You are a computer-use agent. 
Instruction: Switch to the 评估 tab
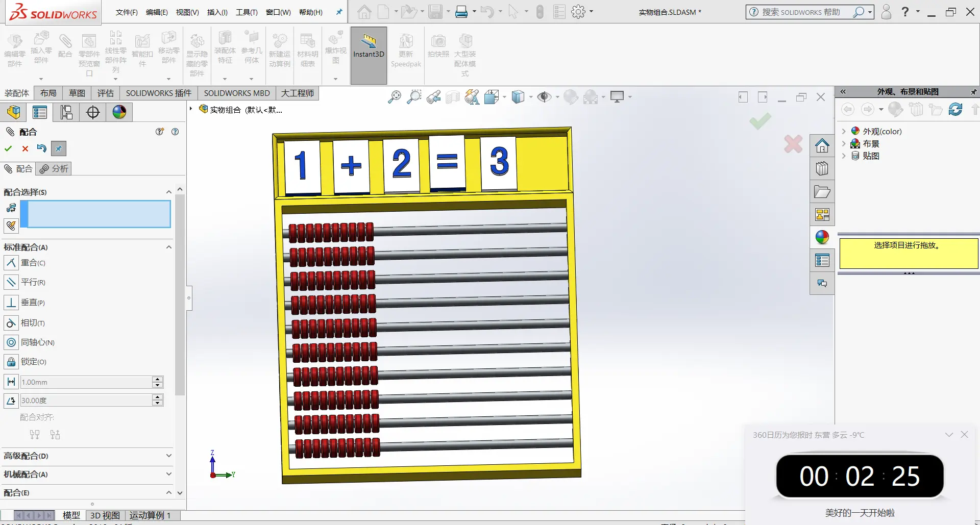(x=106, y=93)
